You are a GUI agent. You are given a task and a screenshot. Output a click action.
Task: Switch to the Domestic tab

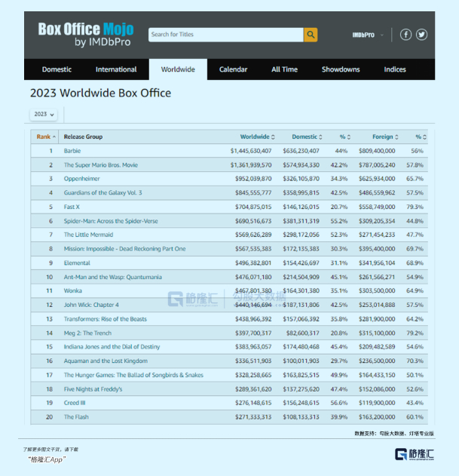click(x=57, y=69)
